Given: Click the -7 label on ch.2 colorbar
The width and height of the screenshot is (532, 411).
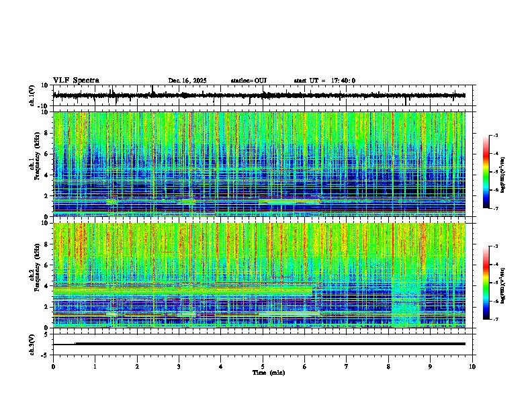Looking at the screenshot, I should pos(495,319).
